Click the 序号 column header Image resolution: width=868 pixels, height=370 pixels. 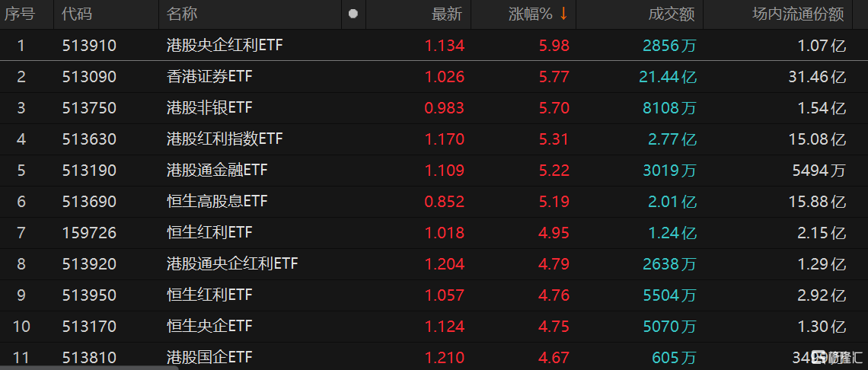pos(21,14)
